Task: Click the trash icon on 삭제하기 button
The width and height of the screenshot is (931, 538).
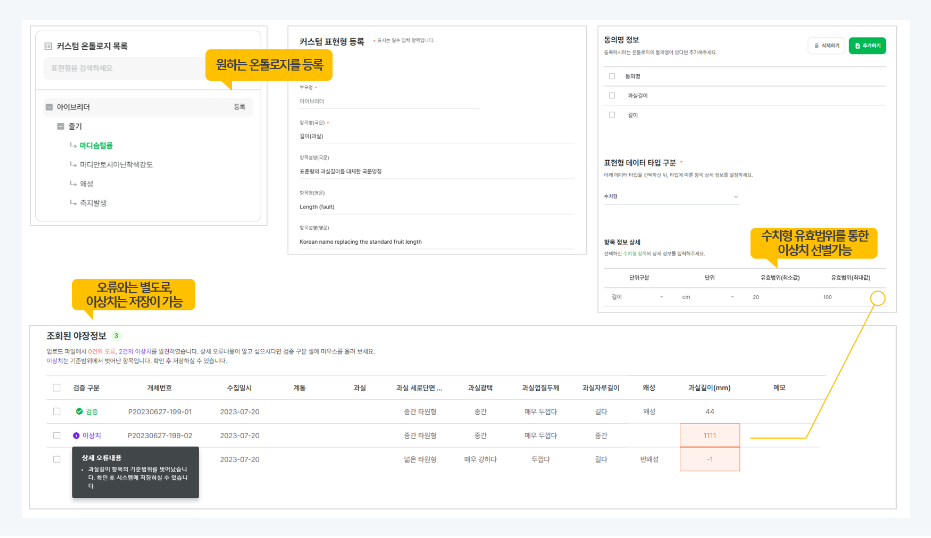Action: (816, 46)
